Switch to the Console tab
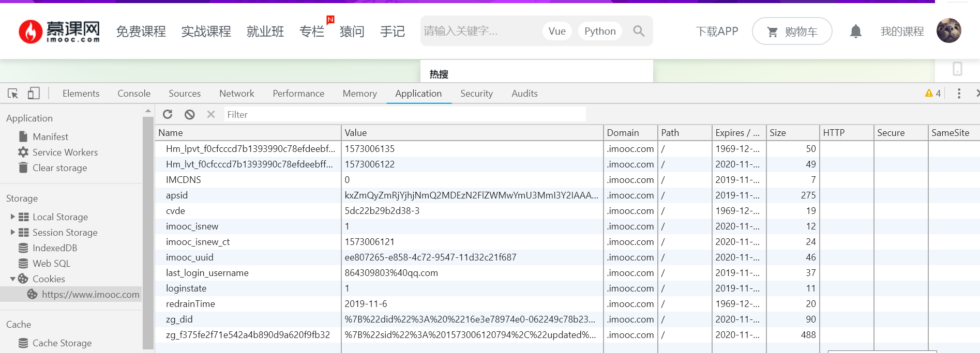This screenshot has height=353, width=980. [134, 94]
